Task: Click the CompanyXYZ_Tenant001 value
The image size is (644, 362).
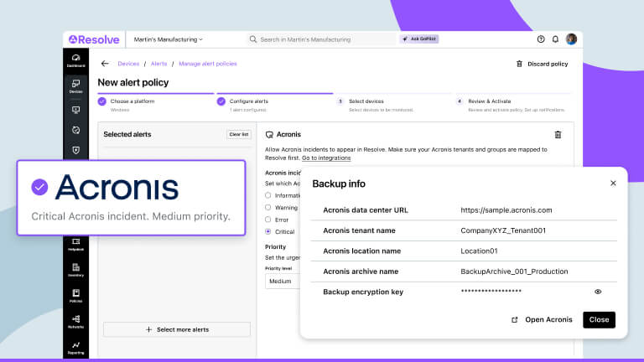Action: click(503, 230)
